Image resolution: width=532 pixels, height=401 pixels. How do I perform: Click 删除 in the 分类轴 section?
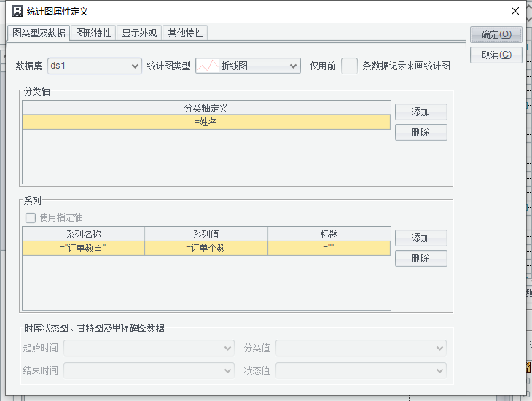click(x=420, y=132)
